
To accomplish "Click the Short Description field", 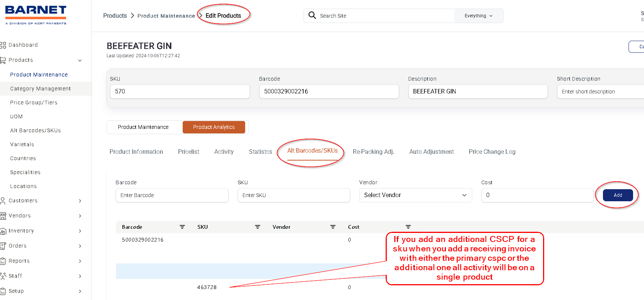I will pyautogui.click(x=601, y=92).
